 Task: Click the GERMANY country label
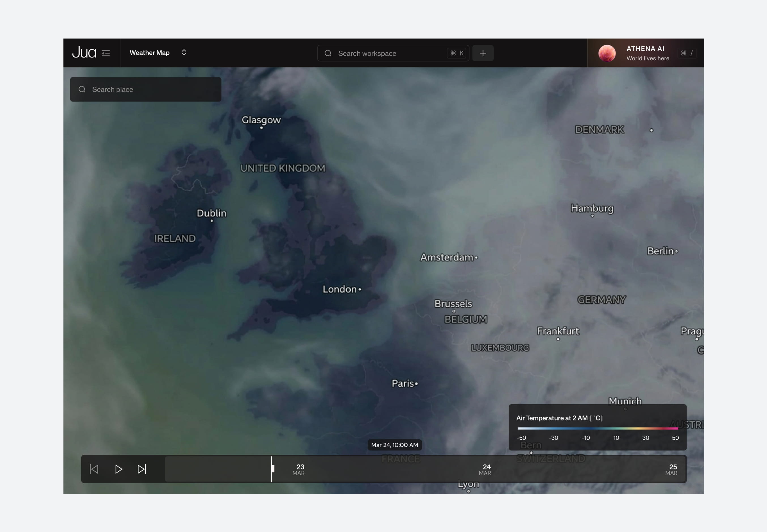click(602, 300)
